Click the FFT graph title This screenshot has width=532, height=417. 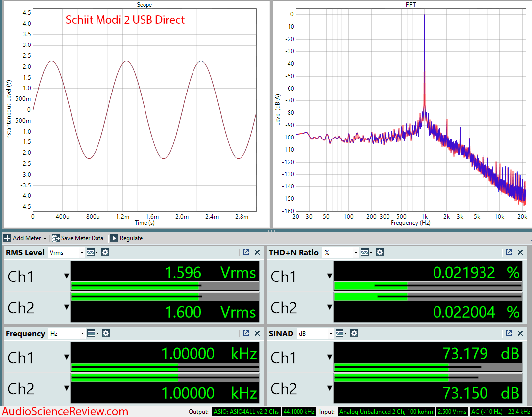(411, 5)
